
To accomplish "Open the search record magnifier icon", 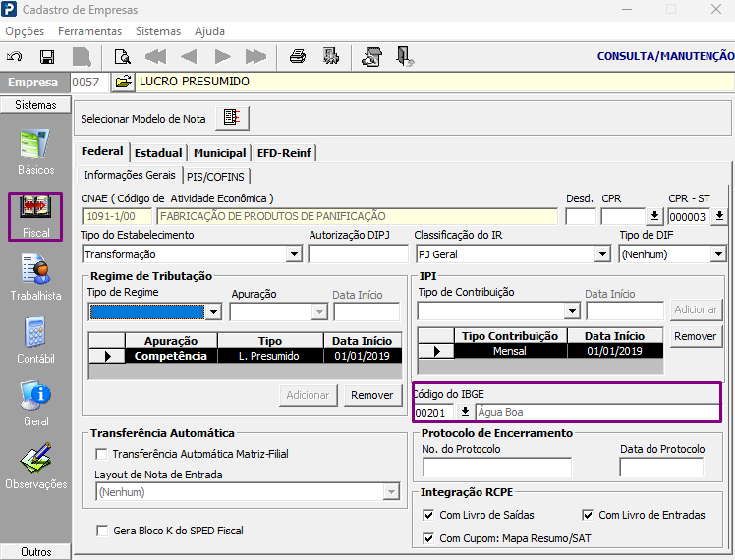I will (x=123, y=57).
